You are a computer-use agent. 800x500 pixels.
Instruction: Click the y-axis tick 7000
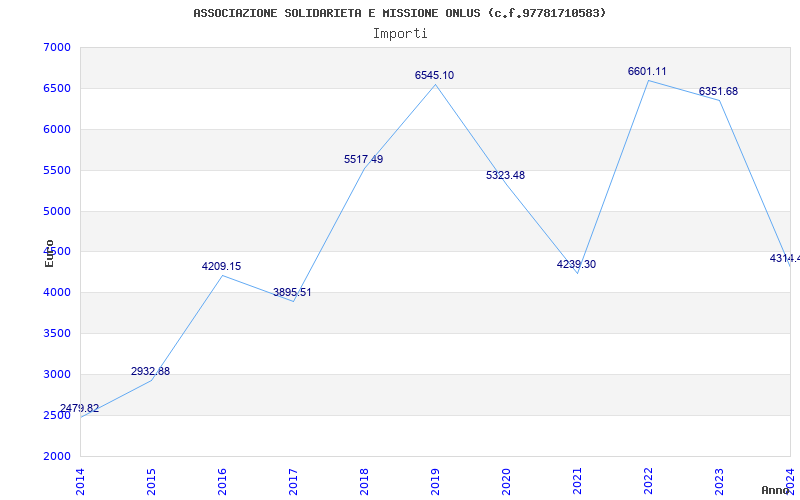(57, 47)
